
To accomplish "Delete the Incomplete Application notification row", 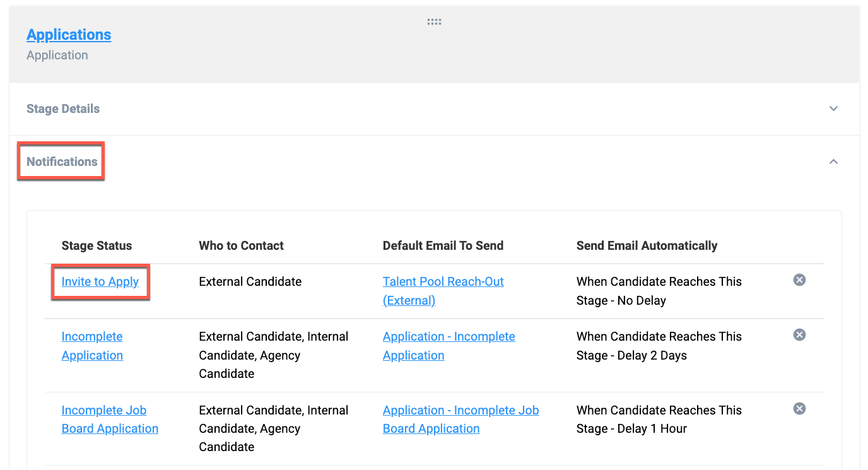I will coord(799,335).
